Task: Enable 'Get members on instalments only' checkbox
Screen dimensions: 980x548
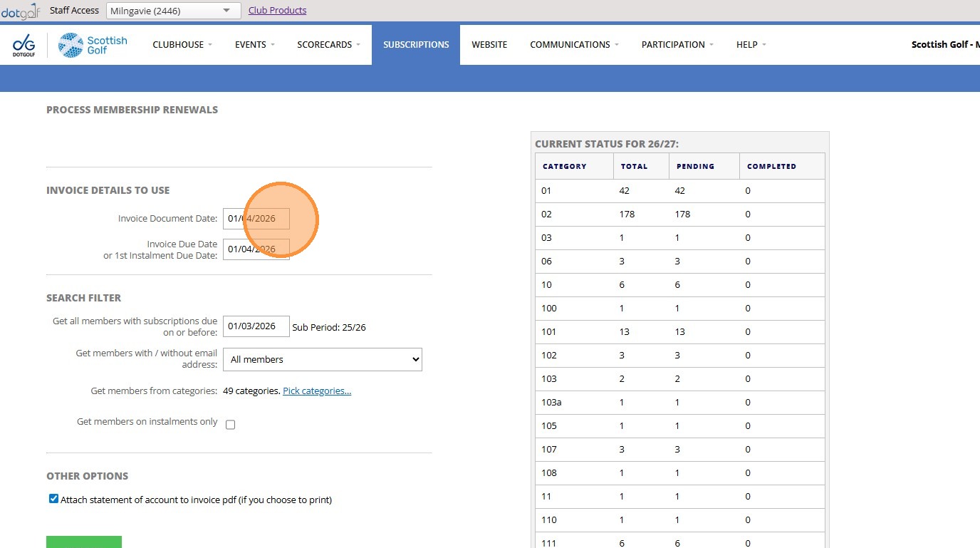Action: [x=230, y=425]
